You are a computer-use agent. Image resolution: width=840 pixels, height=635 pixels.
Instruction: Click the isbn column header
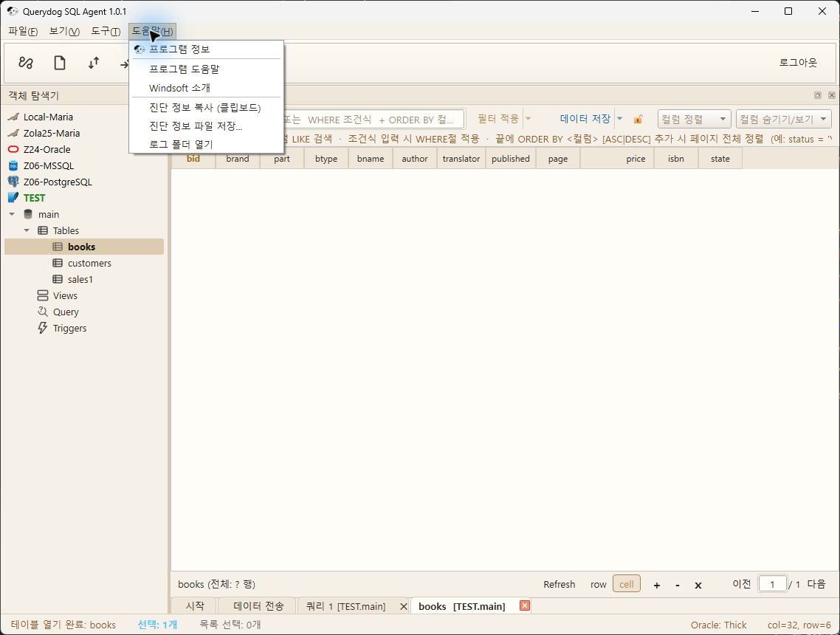point(676,159)
